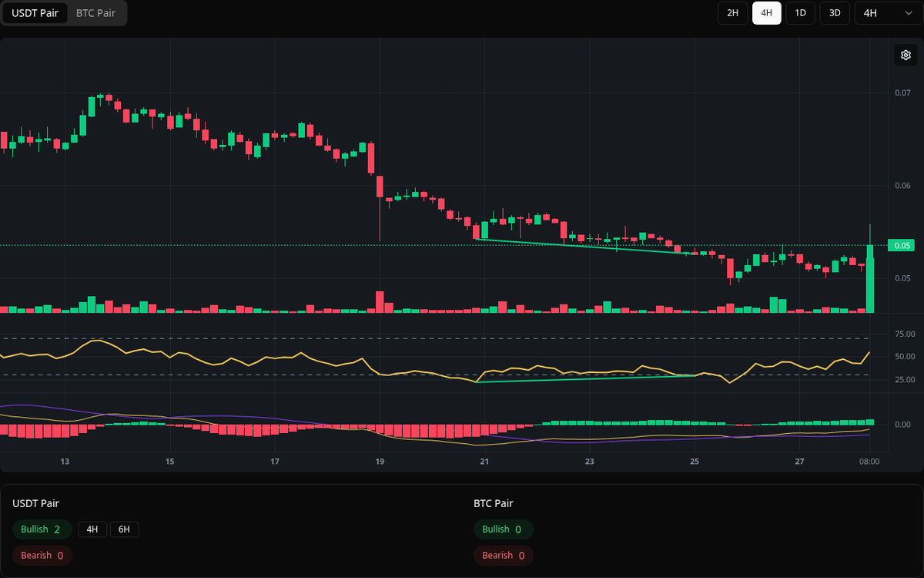This screenshot has height=578, width=924.
Task: Open the chart settings gear
Action: tap(906, 55)
